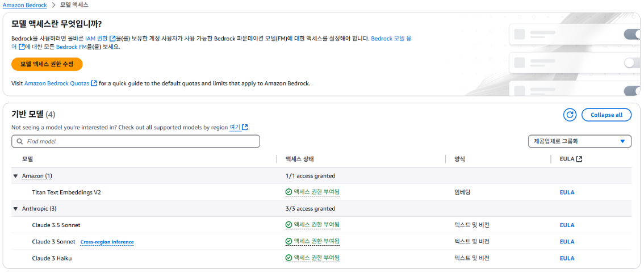Toggle the bottom switch in banner illustration
Viewport: 644px width, 273px height.
pyautogui.click(x=632, y=91)
